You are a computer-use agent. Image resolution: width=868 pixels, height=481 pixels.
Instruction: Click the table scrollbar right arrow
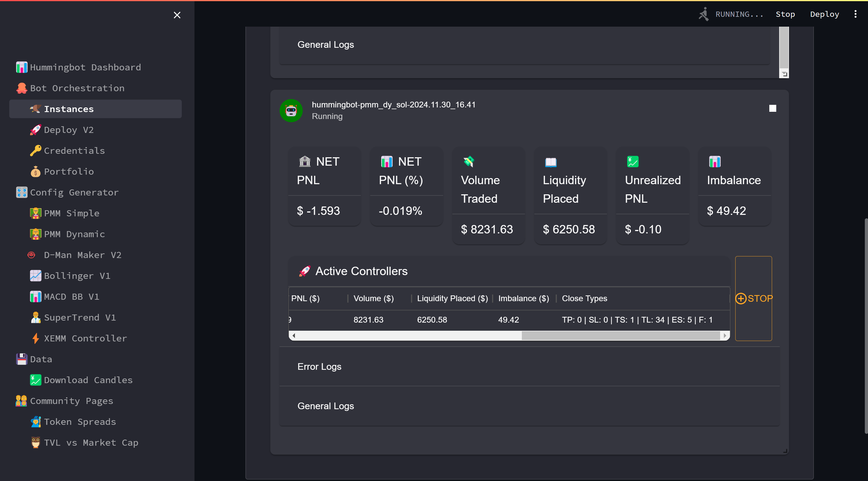coord(725,336)
